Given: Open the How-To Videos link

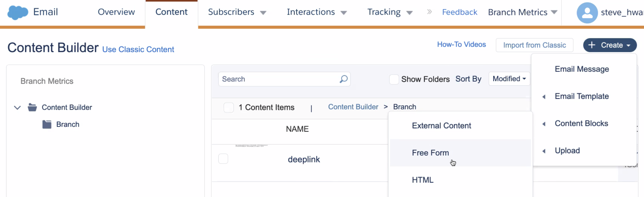Looking at the screenshot, I should click(461, 44).
